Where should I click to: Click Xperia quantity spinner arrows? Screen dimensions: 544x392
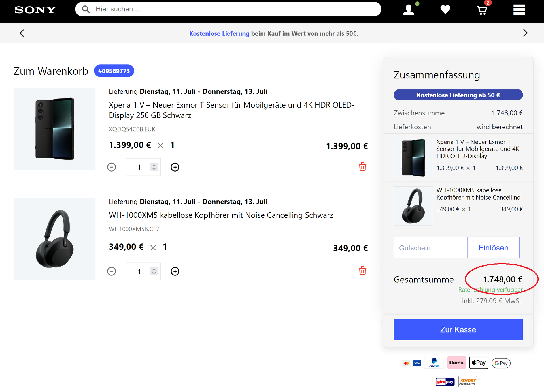pos(154,167)
